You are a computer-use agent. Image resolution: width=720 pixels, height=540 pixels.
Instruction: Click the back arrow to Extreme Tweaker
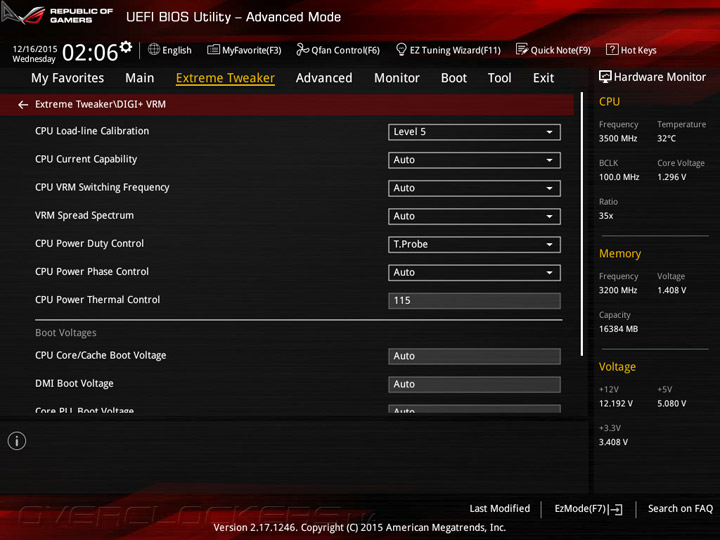point(23,105)
